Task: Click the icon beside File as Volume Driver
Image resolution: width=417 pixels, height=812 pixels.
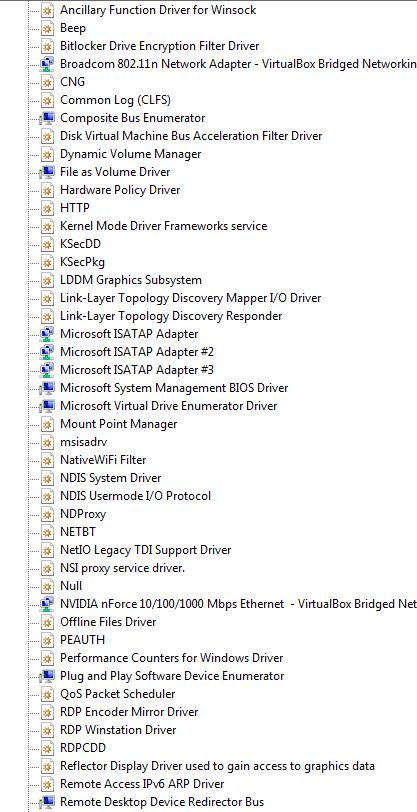Action: point(47,172)
